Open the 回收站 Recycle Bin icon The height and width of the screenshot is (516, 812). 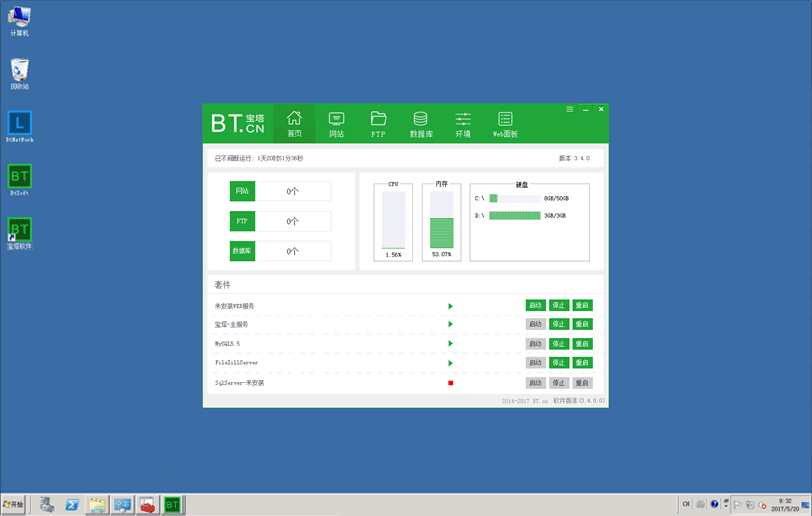(x=20, y=72)
